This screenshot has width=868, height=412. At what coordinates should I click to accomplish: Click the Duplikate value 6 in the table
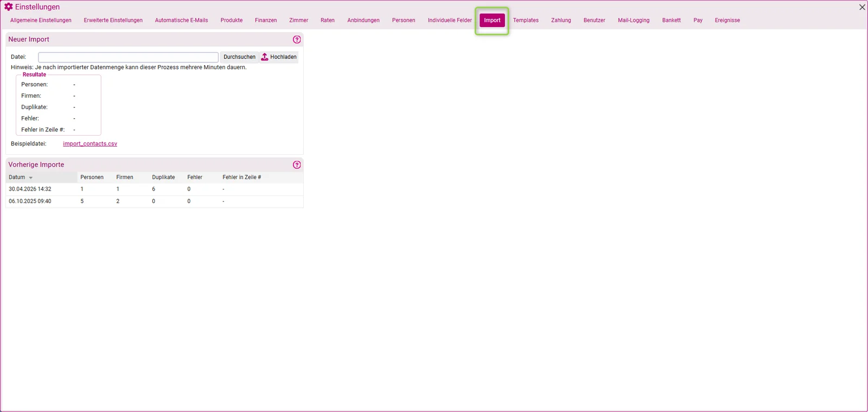point(154,189)
